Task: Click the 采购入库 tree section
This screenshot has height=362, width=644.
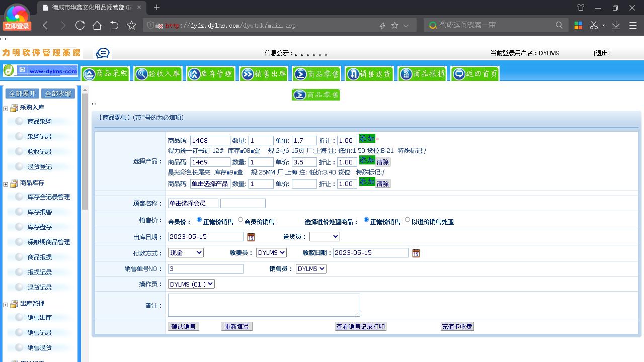Action: (31, 108)
